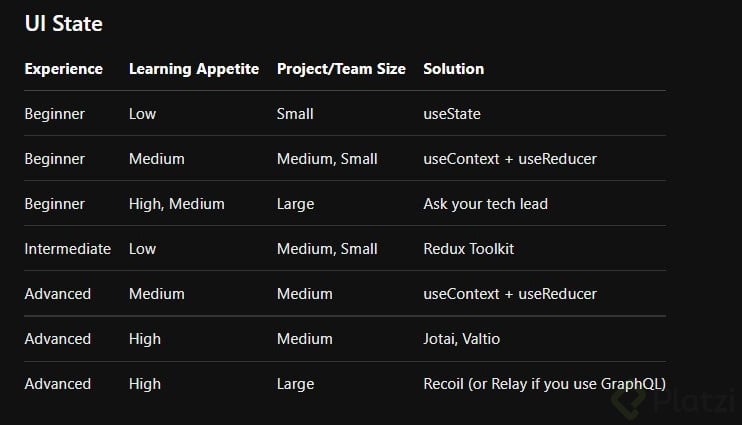Image resolution: width=742 pixels, height=425 pixels.
Task: Click the Small project size cell
Action: (x=295, y=114)
